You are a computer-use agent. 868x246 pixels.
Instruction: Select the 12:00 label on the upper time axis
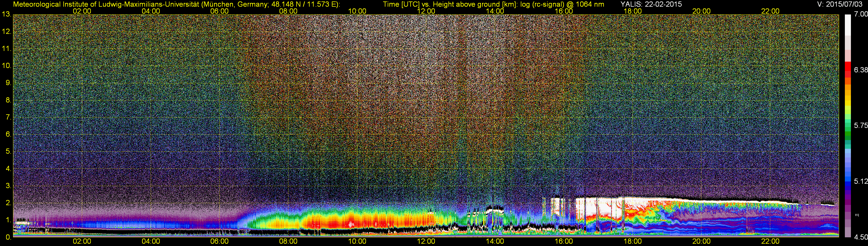426,11
